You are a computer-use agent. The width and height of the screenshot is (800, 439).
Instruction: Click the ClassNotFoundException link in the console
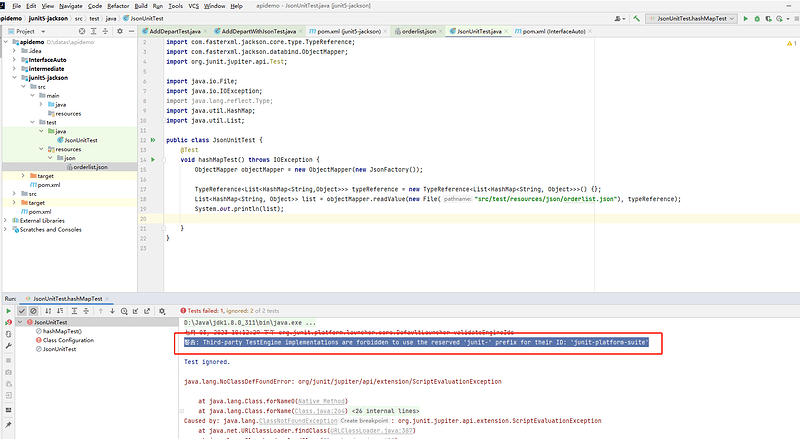pyautogui.click(x=298, y=421)
